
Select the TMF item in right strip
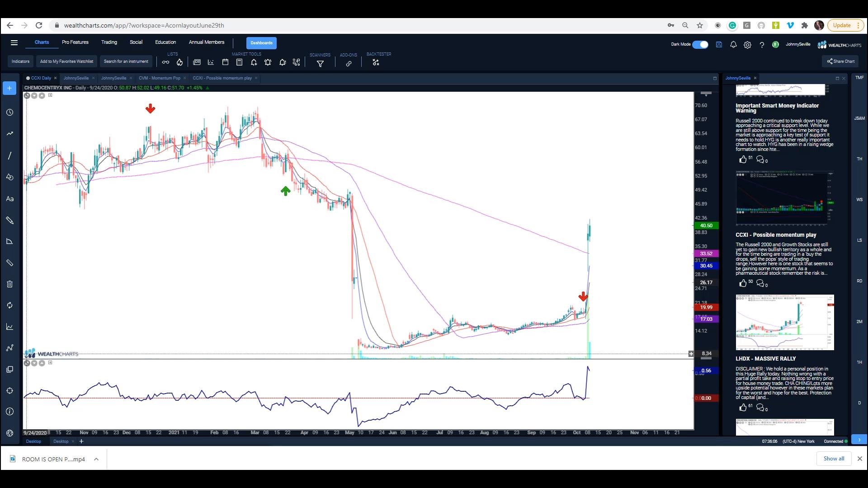(x=859, y=78)
